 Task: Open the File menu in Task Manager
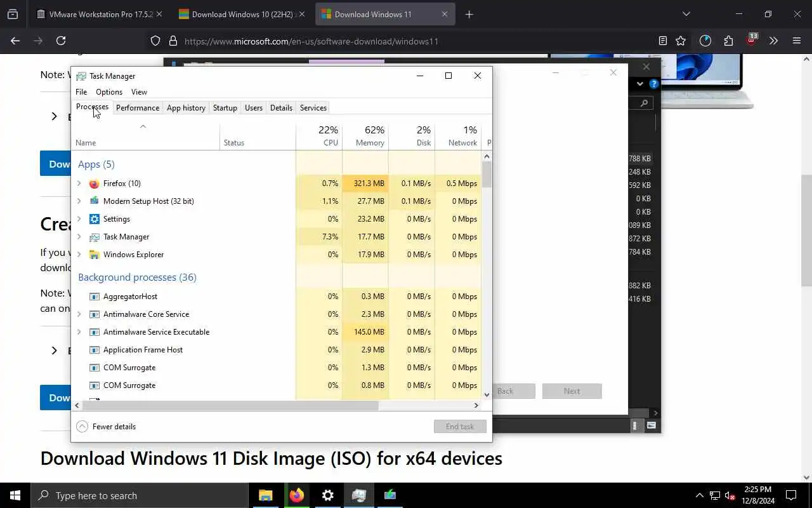(81, 92)
